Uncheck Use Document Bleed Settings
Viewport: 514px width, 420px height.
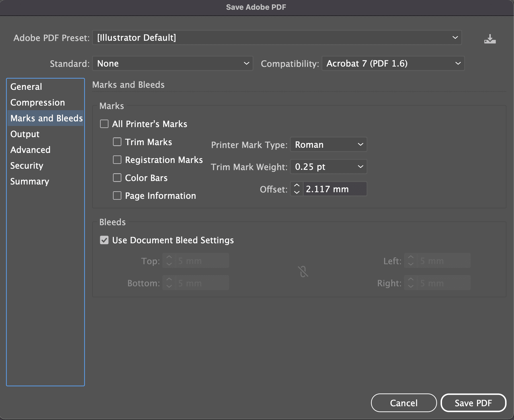104,240
